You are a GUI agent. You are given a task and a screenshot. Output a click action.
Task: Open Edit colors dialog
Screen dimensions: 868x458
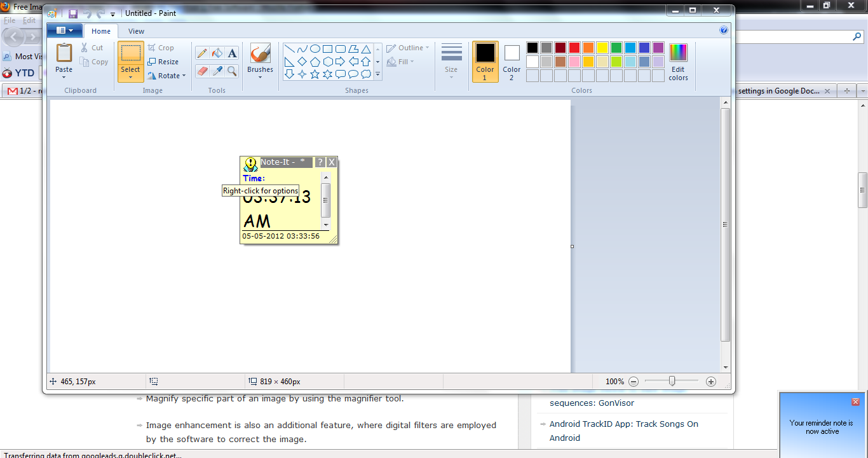[x=678, y=62]
